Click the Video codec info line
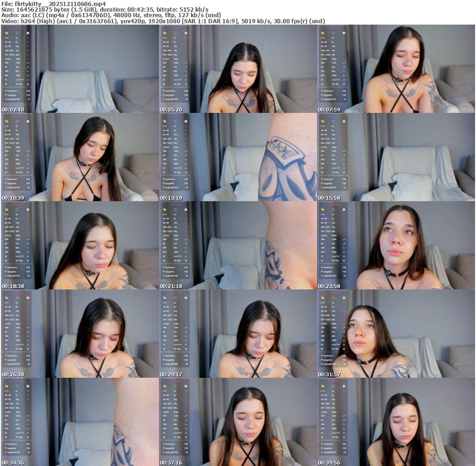 163,21
